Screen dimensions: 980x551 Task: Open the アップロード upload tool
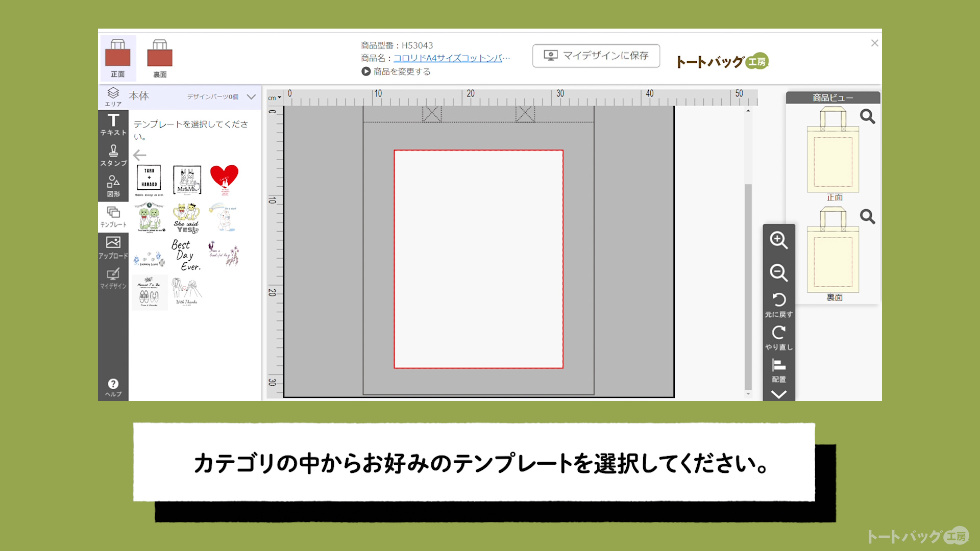point(113,247)
